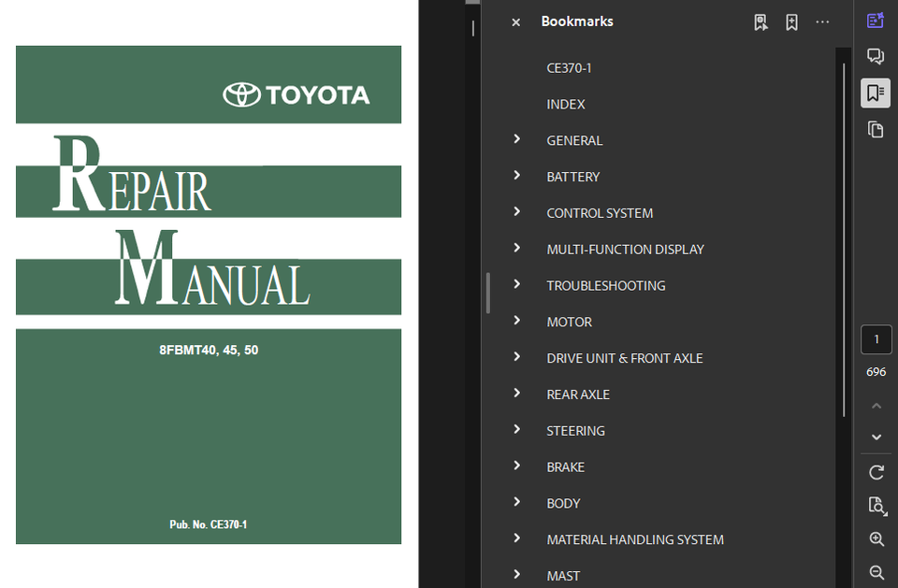The height and width of the screenshot is (588, 898).
Task: Zoom in using the magnifier plus icon
Action: coord(876,538)
